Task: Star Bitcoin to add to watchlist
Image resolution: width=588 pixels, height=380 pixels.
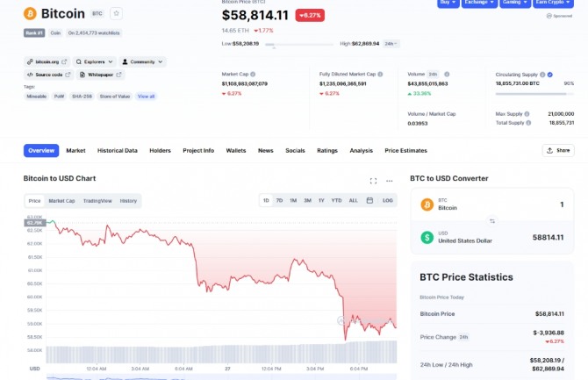Action: (x=117, y=13)
